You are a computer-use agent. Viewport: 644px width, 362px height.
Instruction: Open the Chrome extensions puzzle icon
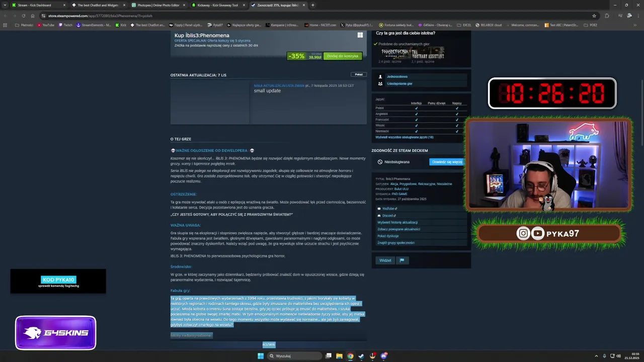click(x=607, y=16)
